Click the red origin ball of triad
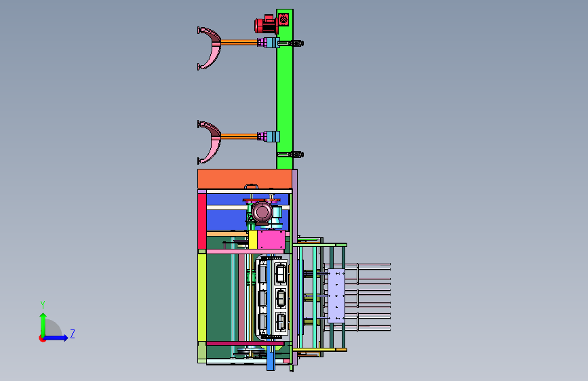588x381 pixels. (42, 338)
